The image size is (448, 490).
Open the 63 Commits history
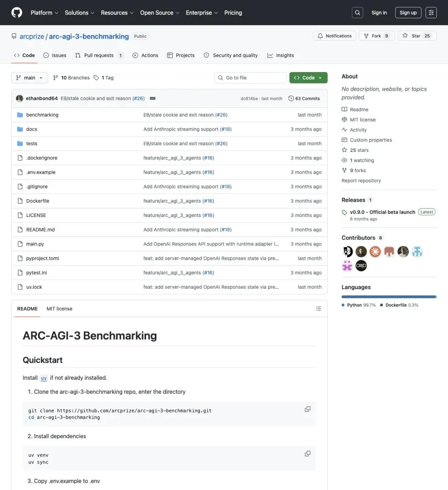(304, 98)
